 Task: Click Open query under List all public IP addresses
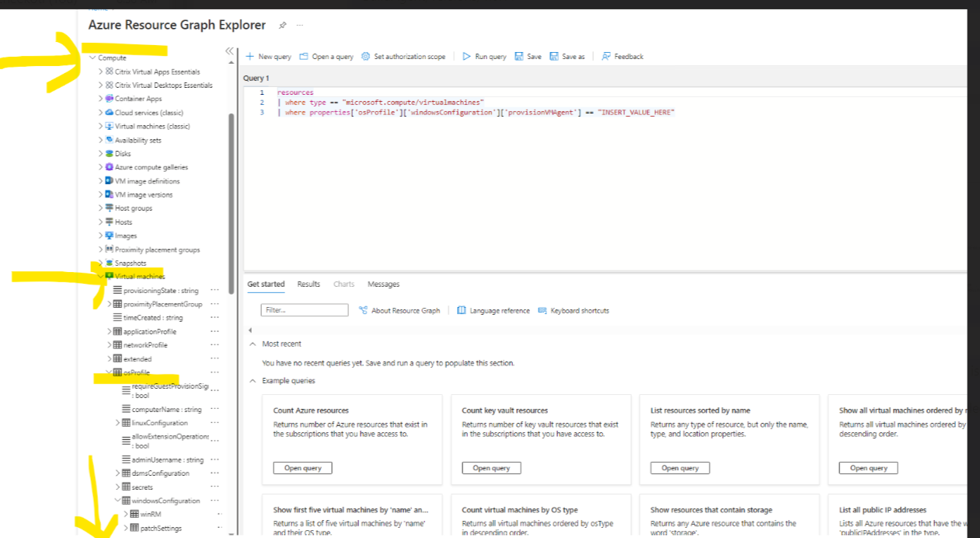point(869,536)
